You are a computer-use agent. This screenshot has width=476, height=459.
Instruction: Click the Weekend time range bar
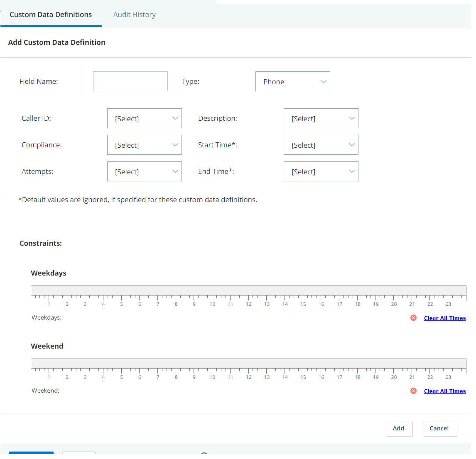[x=248, y=364]
